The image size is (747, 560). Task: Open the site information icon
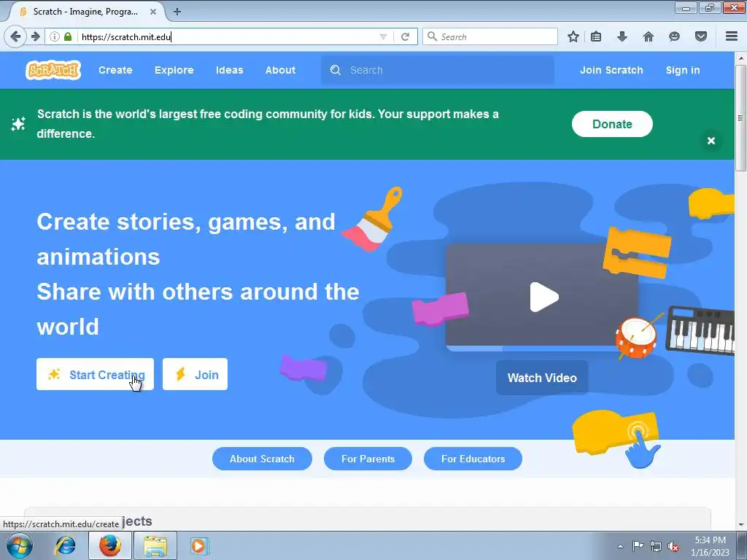[x=54, y=36]
